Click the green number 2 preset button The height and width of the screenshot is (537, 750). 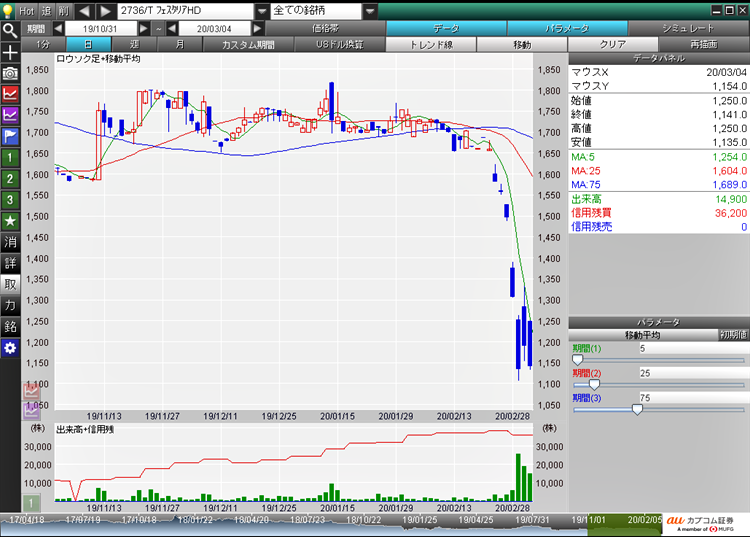pos(10,178)
